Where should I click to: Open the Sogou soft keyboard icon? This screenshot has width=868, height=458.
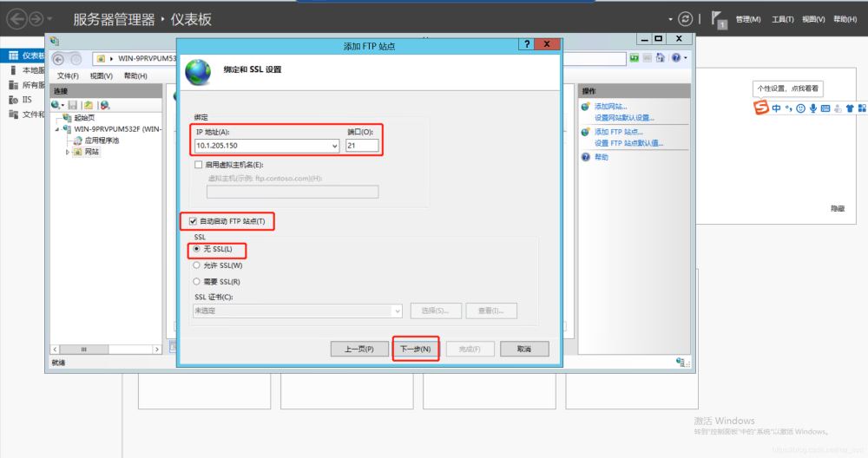(x=825, y=108)
